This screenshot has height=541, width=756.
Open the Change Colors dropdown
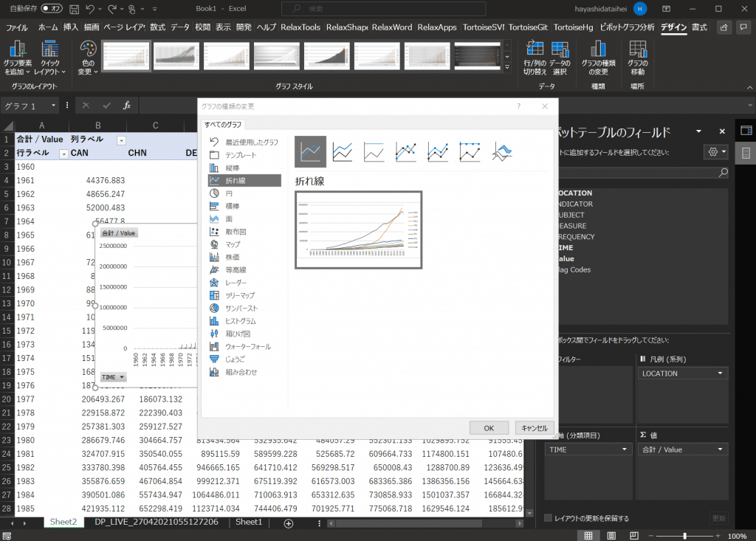(x=88, y=58)
